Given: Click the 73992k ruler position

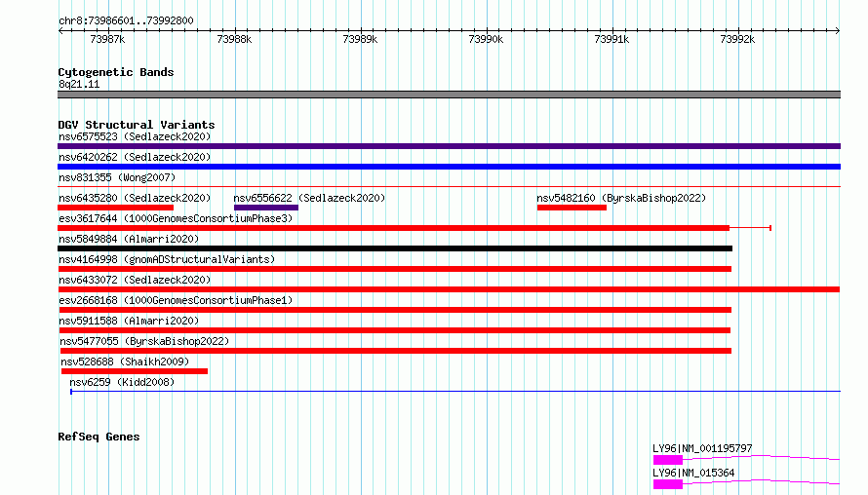Looking at the screenshot, I should coord(737,39).
